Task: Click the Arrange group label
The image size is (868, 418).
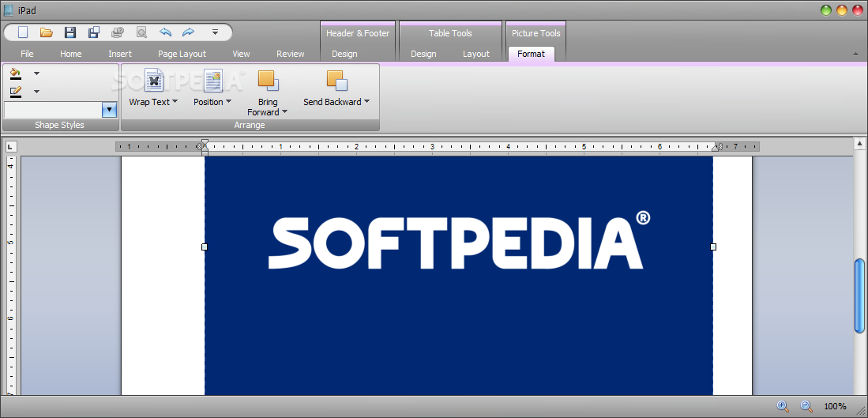Action: coord(250,125)
